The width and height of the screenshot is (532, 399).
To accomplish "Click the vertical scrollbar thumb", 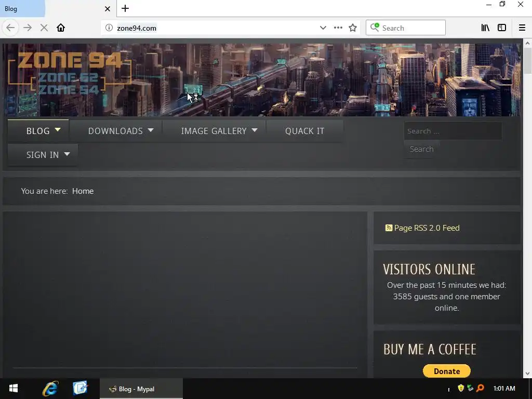I will point(527,60).
